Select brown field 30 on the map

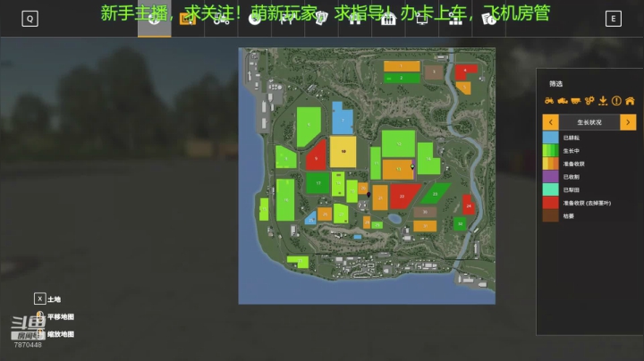425,212
